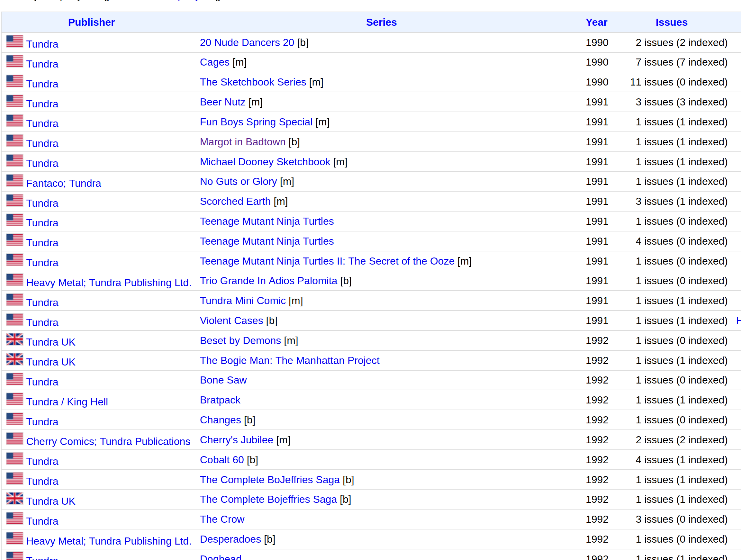Click the US flag in Fun Boys Spring Special row
Viewport: 741px width, 560px height.
tap(14, 121)
